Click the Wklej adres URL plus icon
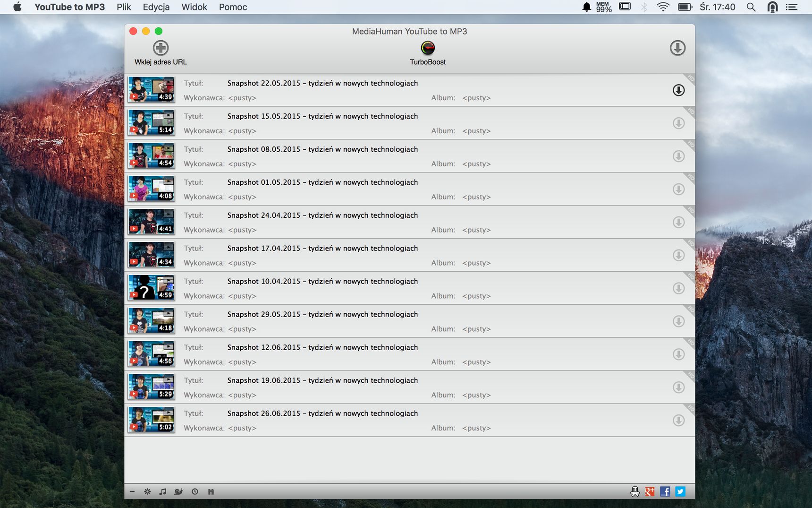Screen dimensions: 812x508 point(161,48)
